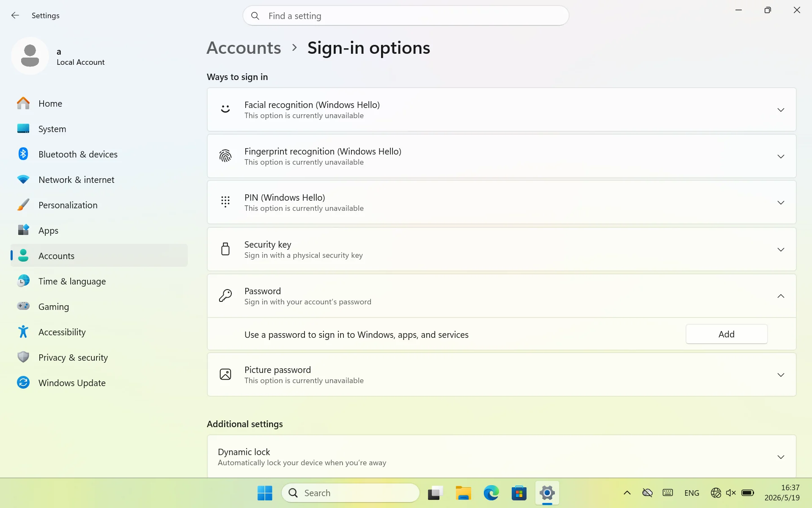Click the taskbar Search box
The image size is (812, 508).
350,493
